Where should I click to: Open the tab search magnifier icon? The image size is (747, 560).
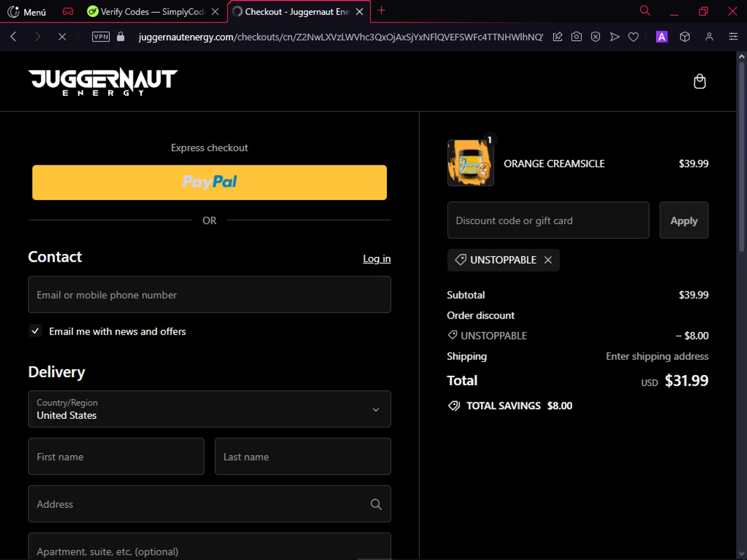tap(645, 10)
